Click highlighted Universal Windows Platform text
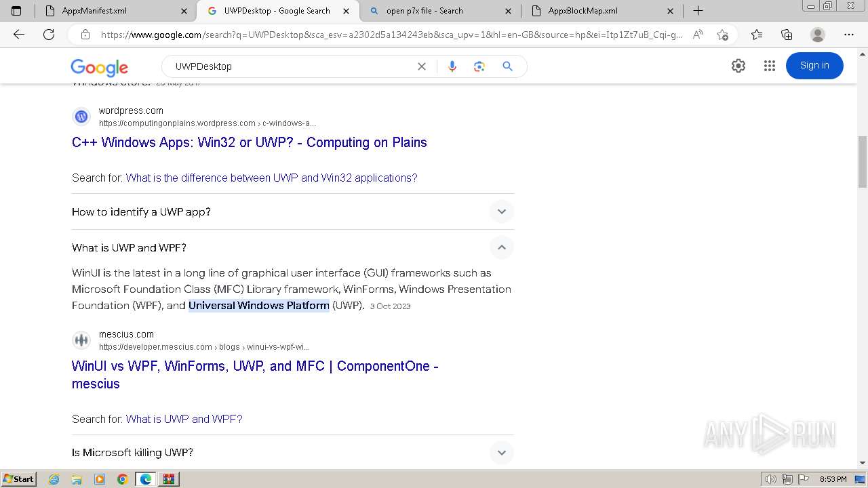 pyautogui.click(x=259, y=306)
